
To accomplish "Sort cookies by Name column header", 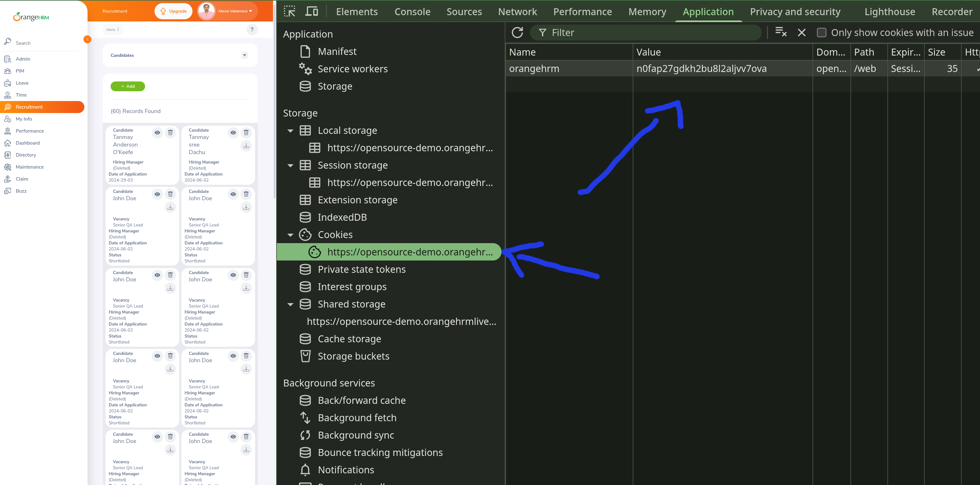I will pos(569,52).
